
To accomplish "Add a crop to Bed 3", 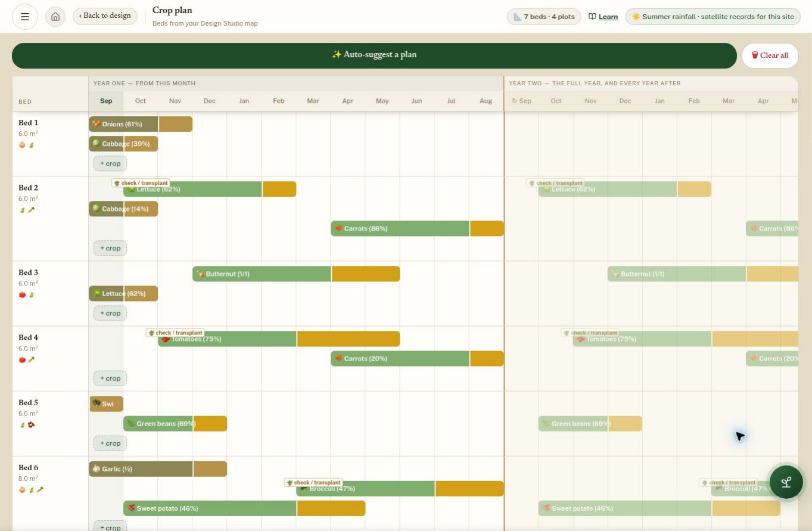I will pos(110,313).
